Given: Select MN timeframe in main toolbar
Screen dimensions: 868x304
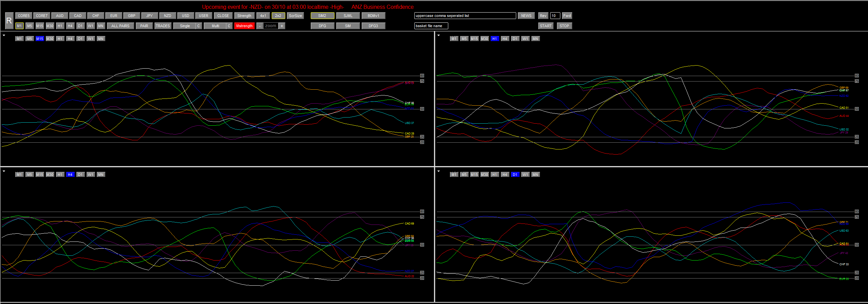Looking at the screenshot, I should pos(101,26).
